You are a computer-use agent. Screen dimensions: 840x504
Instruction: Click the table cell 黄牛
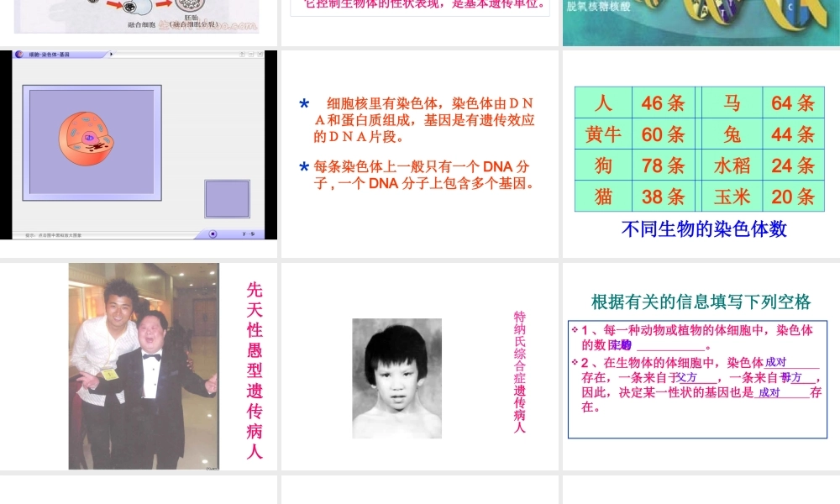[603, 134]
